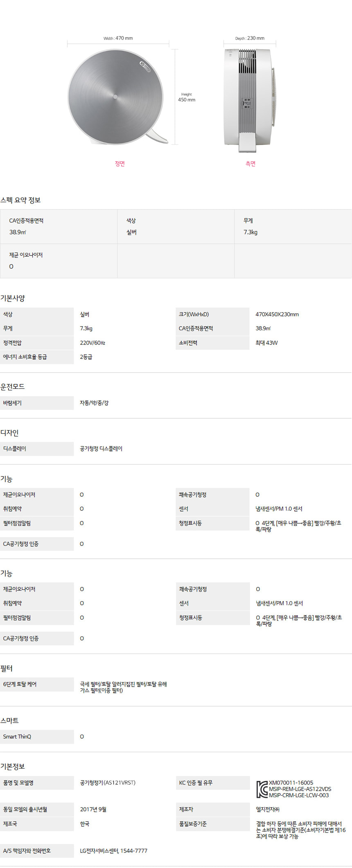Viewport: 352px width, 868px height.
Task: Select the CA인증적용면적 summary cell
Action: click(59, 226)
